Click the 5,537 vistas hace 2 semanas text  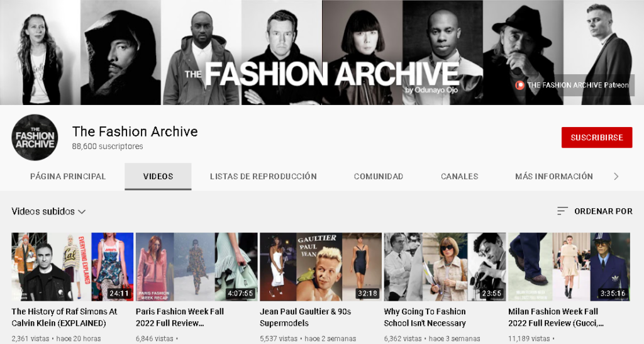[x=308, y=339]
